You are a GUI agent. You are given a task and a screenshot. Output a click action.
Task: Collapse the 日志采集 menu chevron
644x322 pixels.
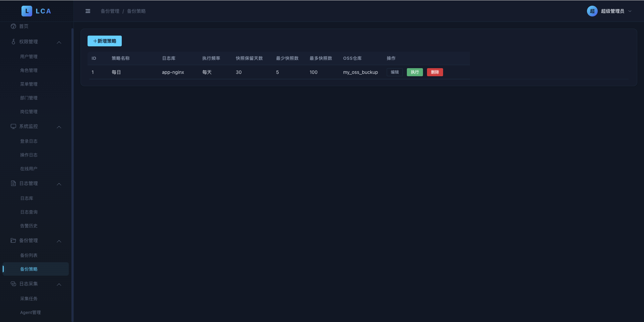click(x=59, y=284)
